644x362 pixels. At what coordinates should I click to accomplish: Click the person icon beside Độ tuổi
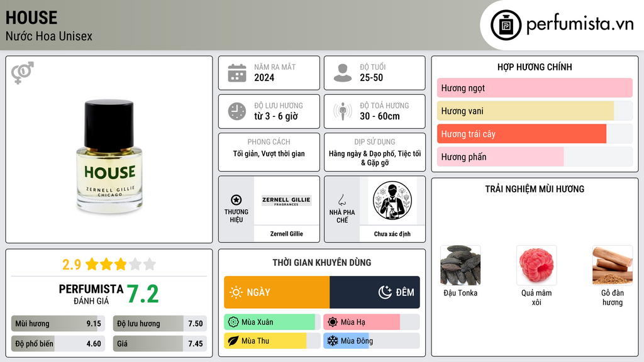point(343,73)
